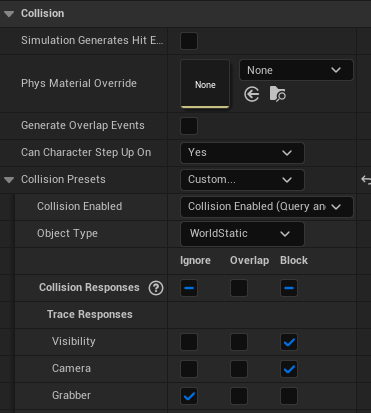Click the Phys Material Override label
This screenshot has height=413, width=371.
(x=79, y=83)
